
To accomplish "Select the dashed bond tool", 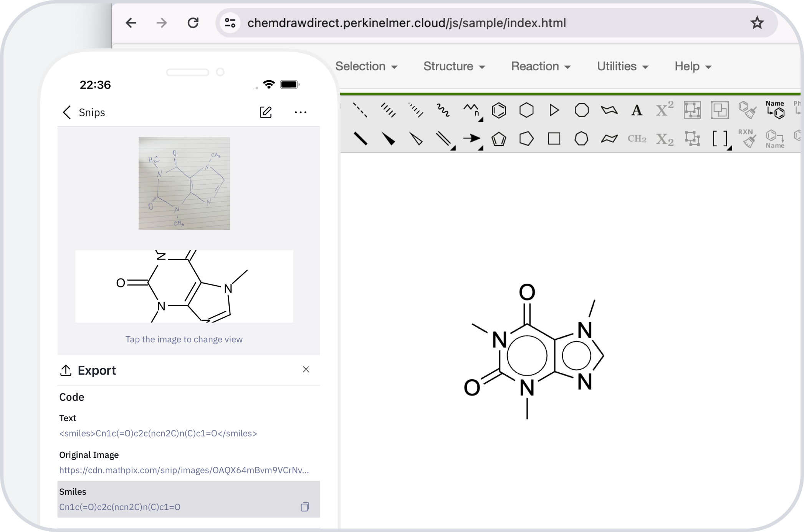I will pos(361,110).
